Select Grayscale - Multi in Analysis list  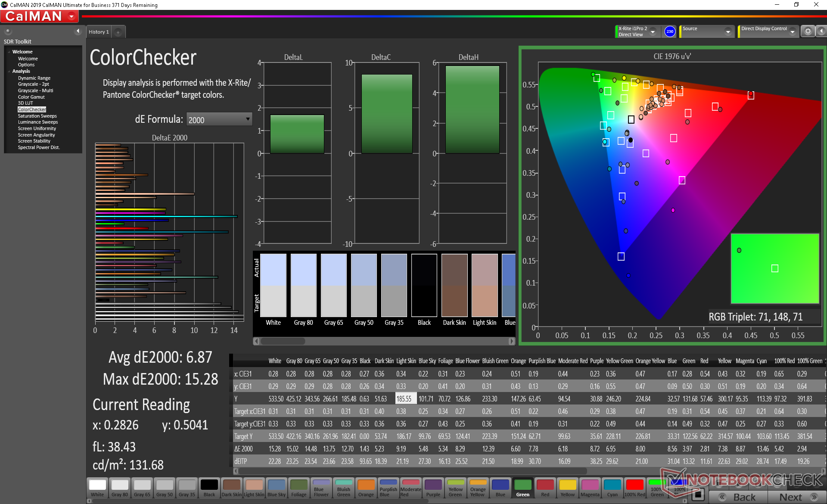[35, 90]
